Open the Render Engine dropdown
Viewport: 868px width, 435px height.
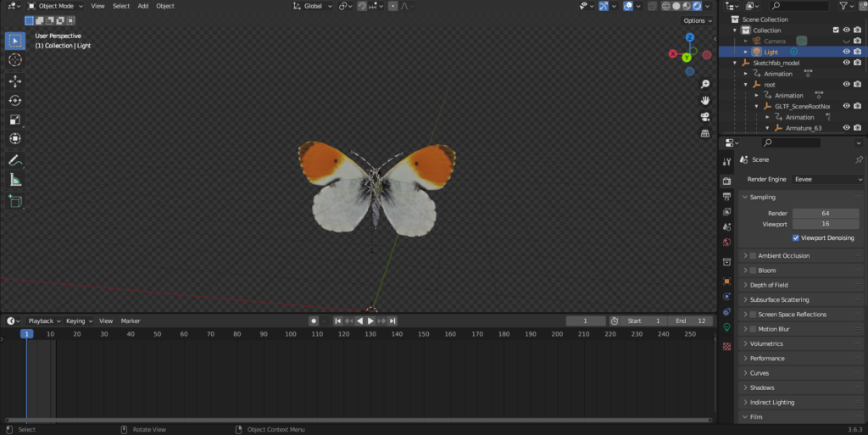tap(827, 180)
